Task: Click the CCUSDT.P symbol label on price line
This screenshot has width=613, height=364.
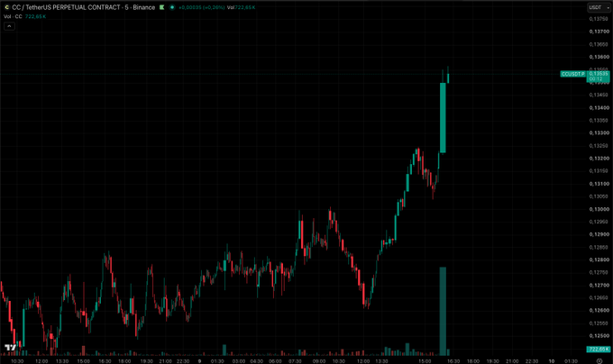Action: [x=573, y=74]
